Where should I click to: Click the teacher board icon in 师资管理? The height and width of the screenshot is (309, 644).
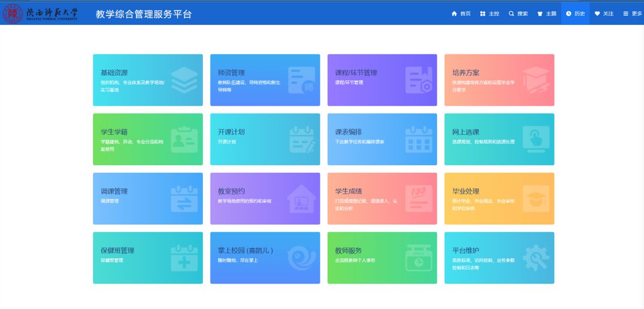pyautogui.click(x=301, y=80)
